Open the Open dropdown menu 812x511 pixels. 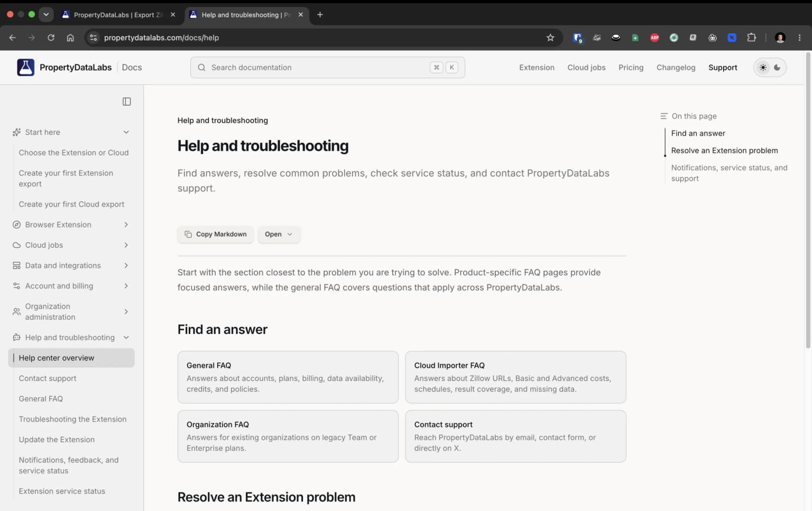tap(279, 234)
